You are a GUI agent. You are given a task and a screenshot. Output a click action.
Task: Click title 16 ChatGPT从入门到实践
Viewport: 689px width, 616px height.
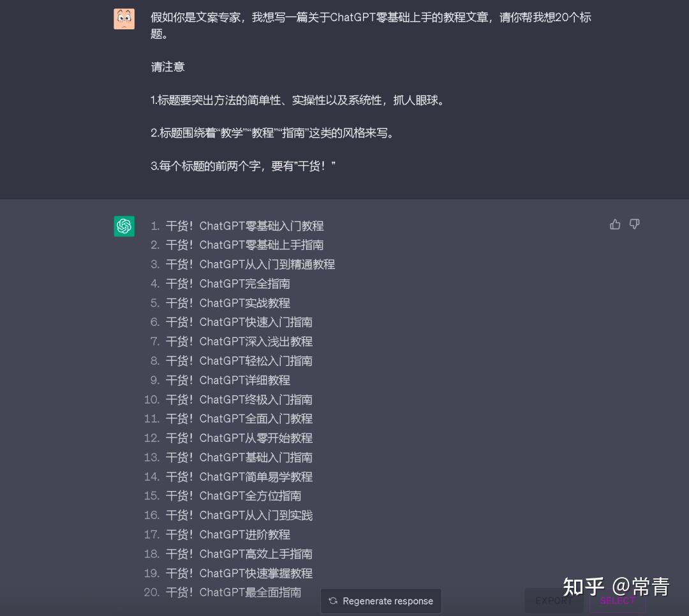[x=239, y=515]
